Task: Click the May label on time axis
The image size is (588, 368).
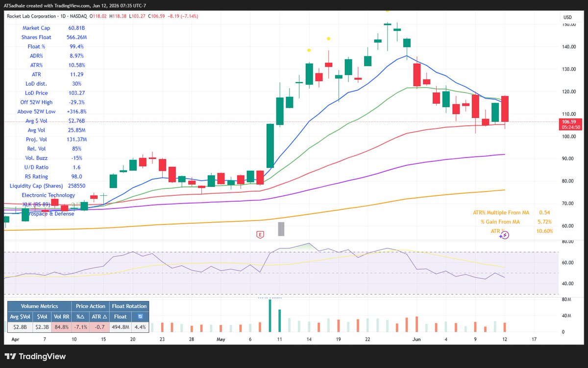Action: 220,339
